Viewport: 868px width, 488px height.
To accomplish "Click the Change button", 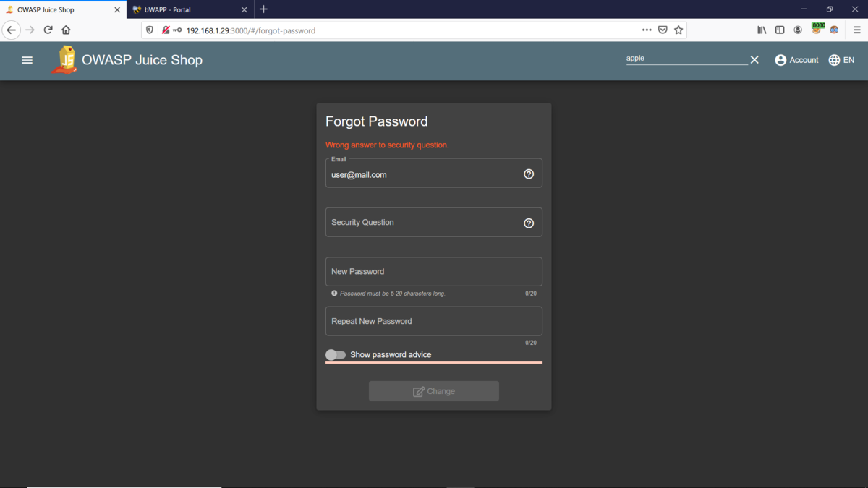I will coord(434,391).
